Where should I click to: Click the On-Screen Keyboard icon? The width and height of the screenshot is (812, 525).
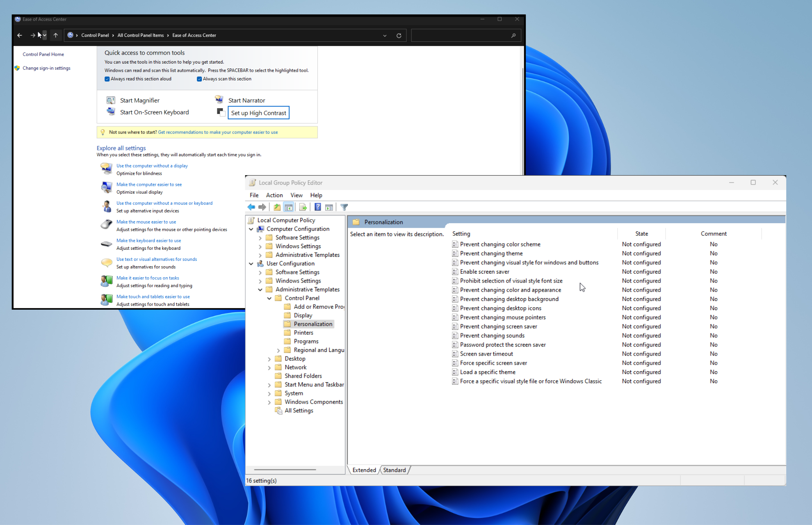[111, 112]
